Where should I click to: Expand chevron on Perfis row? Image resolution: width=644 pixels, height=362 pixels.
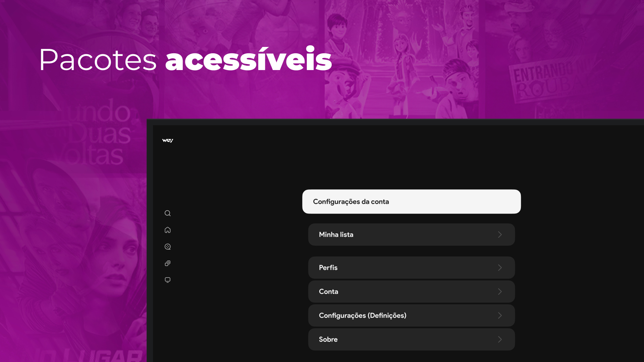tap(500, 267)
